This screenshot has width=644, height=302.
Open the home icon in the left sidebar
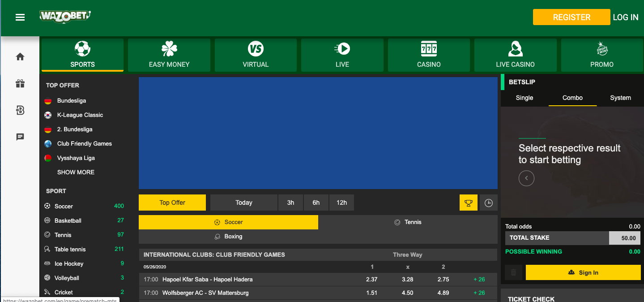20,56
